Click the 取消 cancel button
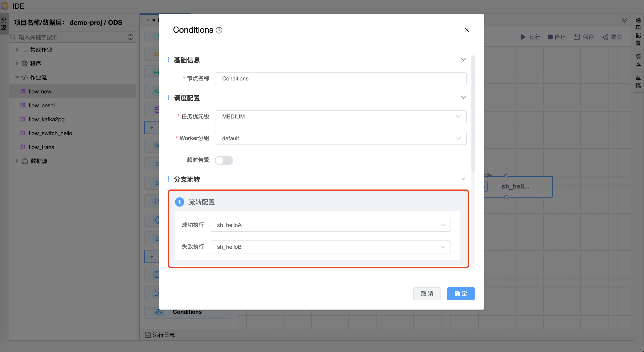This screenshot has height=352, width=644. (x=427, y=294)
